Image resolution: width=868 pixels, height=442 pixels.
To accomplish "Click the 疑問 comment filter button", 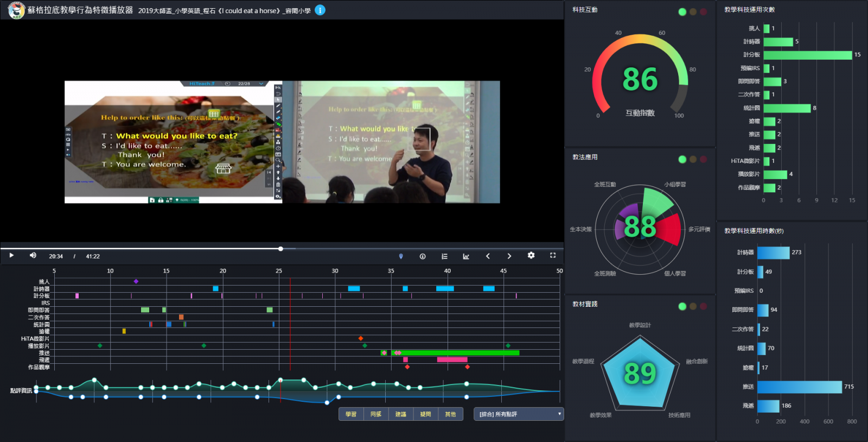I will pos(425,414).
